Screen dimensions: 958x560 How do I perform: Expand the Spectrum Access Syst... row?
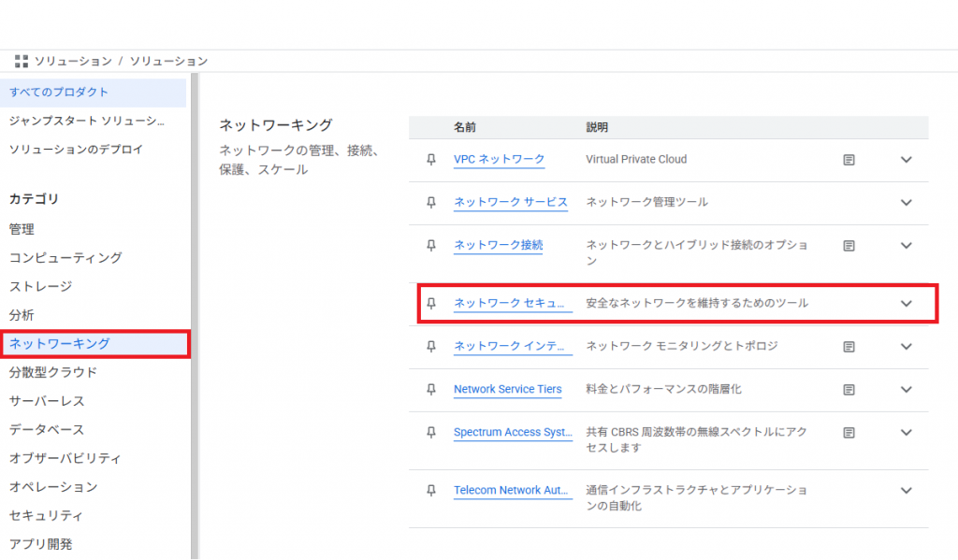(x=906, y=433)
